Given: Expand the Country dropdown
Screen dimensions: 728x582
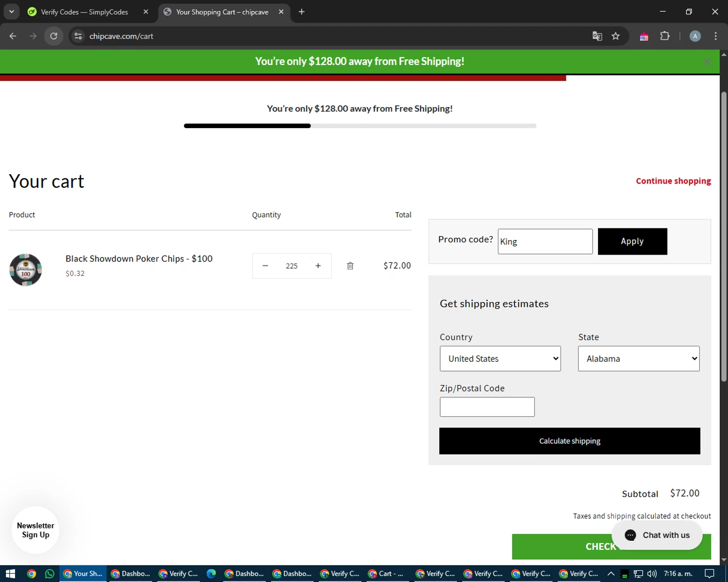Looking at the screenshot, I should (x=500, y=358).
